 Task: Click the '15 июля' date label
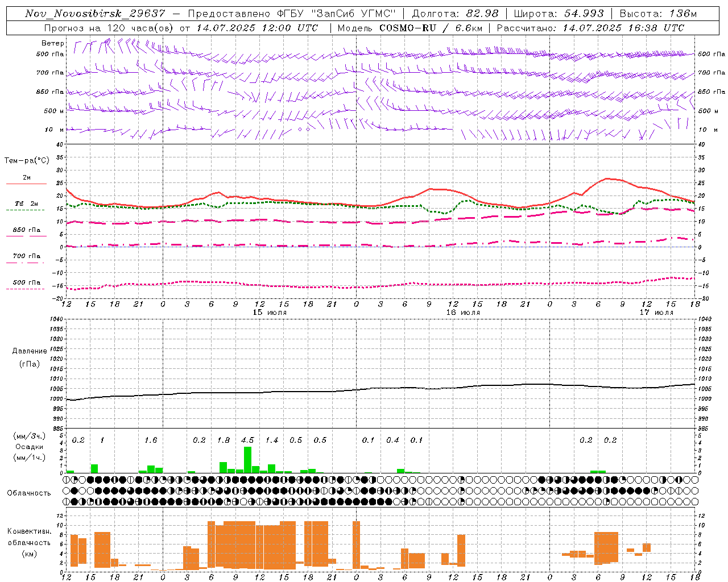click(x=270, y=313)
